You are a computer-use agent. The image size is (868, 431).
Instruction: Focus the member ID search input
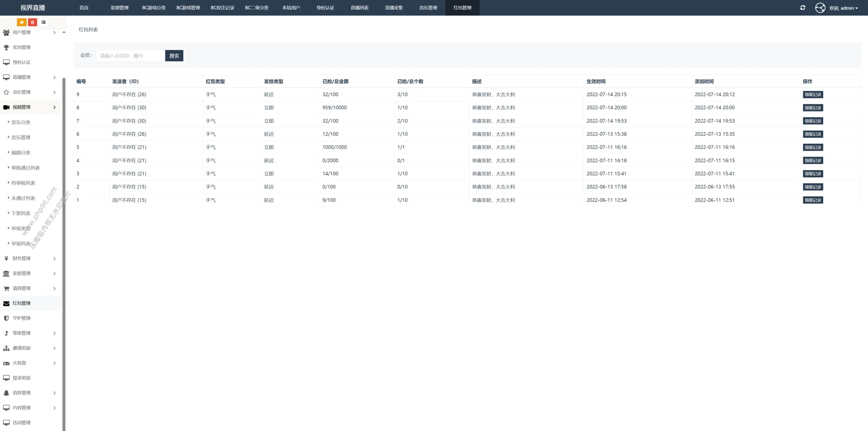click(130, 56)
